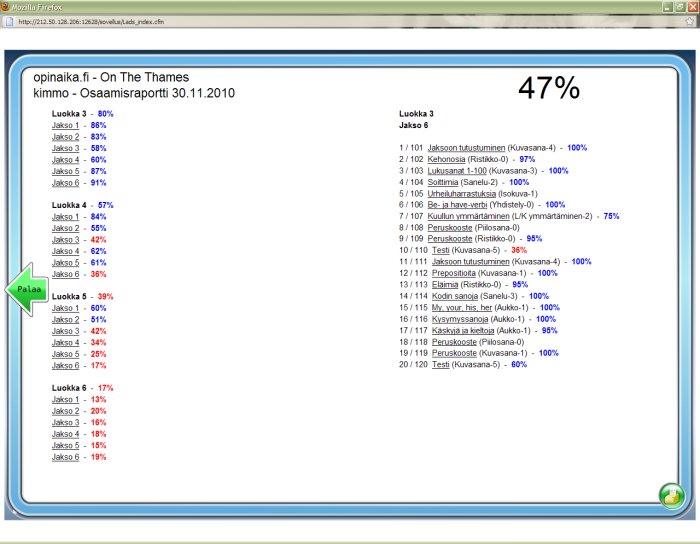Viewport: 700px width, 544px height.
Task: Open Luokka 5 Jakso 1 link
Action: coord(65,308)
